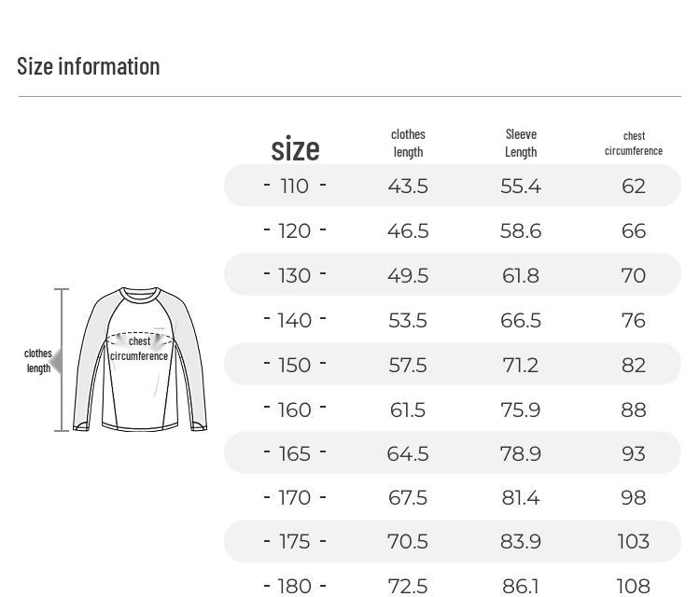The width and height of the screenshot is (700, 597).
Task: Select the size 180 row label
Action: [295, 586]
